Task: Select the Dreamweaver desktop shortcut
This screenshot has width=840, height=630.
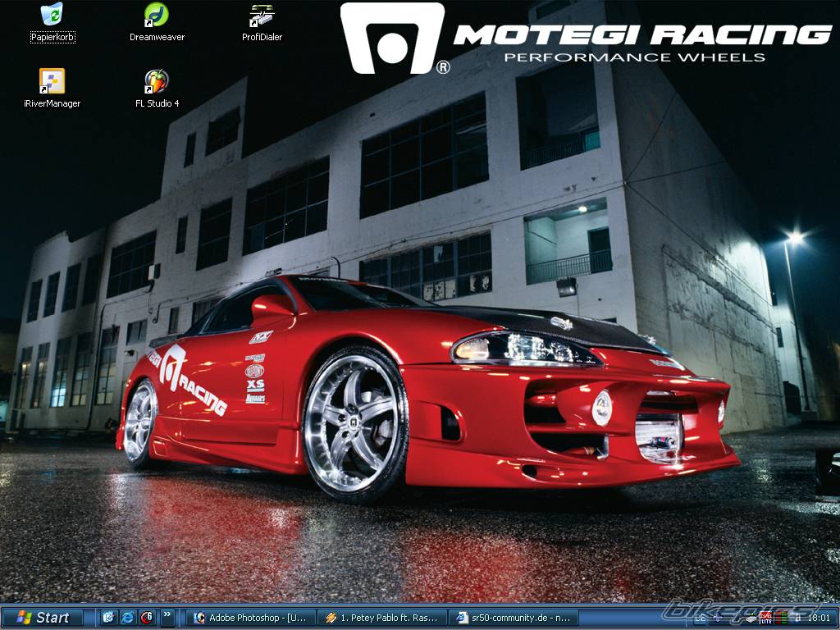Action: click(157, 22)
